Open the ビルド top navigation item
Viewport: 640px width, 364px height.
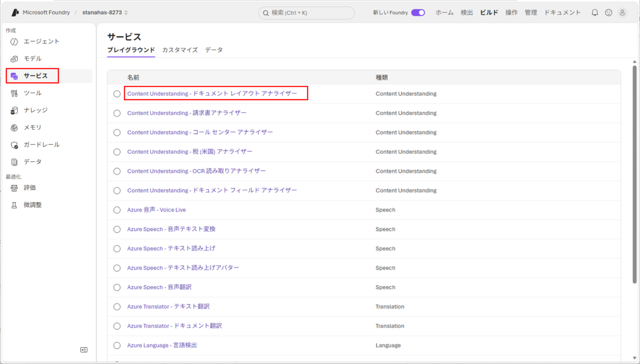click(489, 13)
